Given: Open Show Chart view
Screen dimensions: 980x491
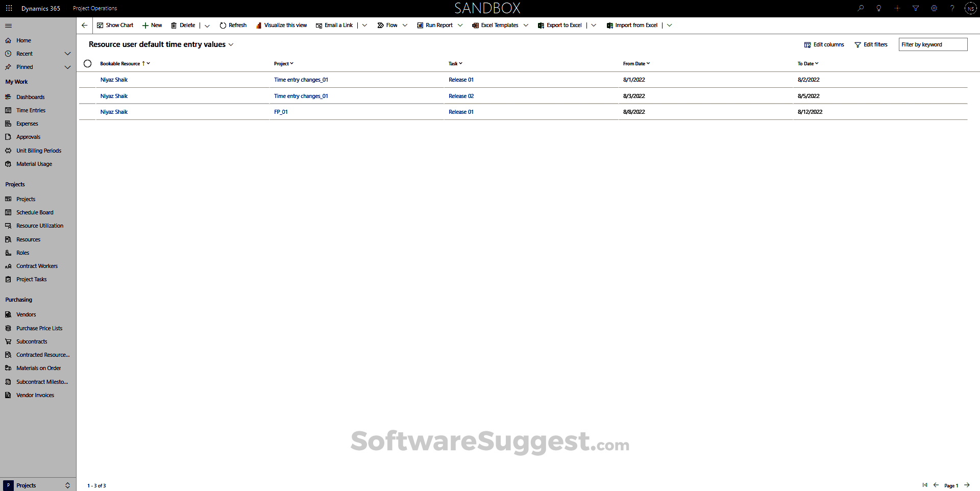Looking at the screenshot, I should coord(114,25).
